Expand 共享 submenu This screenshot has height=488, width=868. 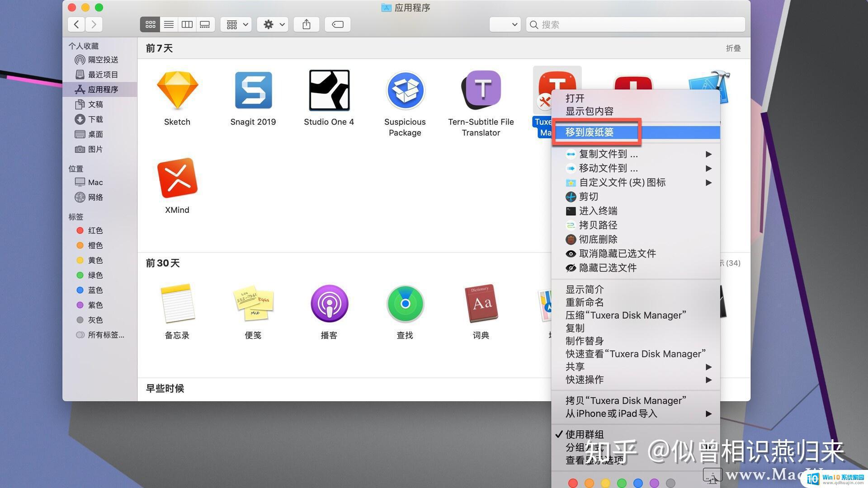[636, 367]
